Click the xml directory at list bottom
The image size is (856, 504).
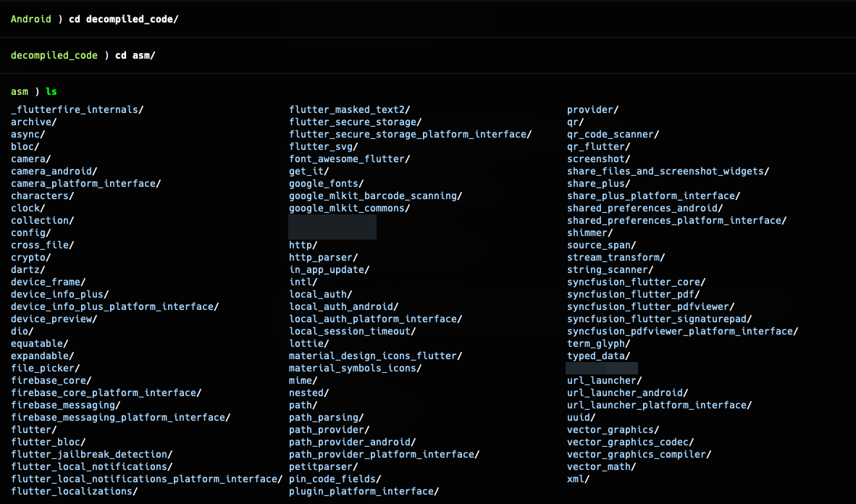pos(576,479)
